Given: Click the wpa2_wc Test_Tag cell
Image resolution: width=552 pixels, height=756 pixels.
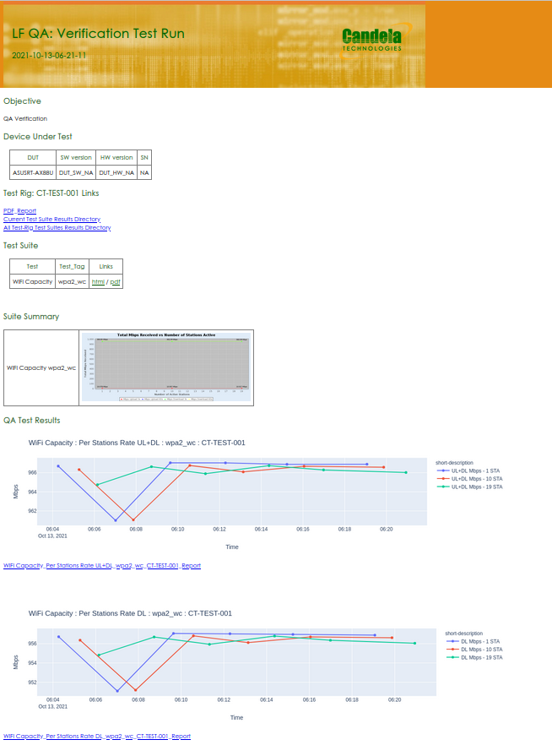Looking at the screenshot, I should (x=73, y=281).
